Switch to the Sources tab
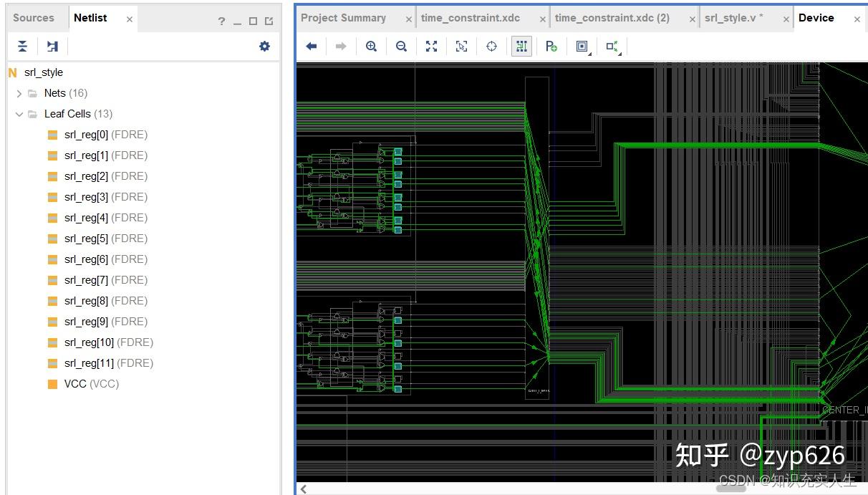Viewport: 868px width, 495px height. (x=34, y=18)
